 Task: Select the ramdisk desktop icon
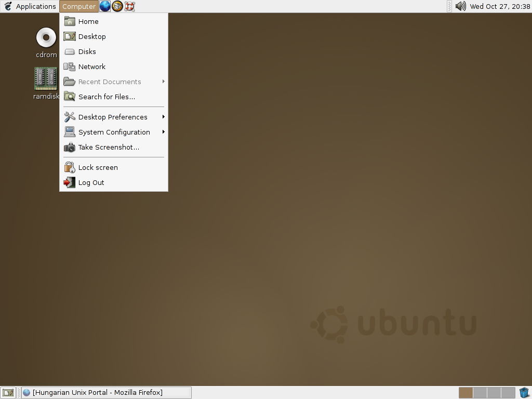coord(46,84)
